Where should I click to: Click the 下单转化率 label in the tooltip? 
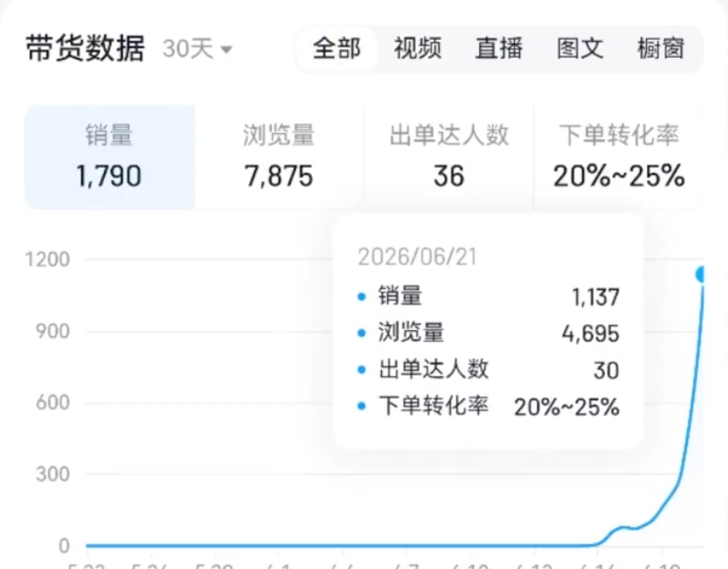(434, 406)
